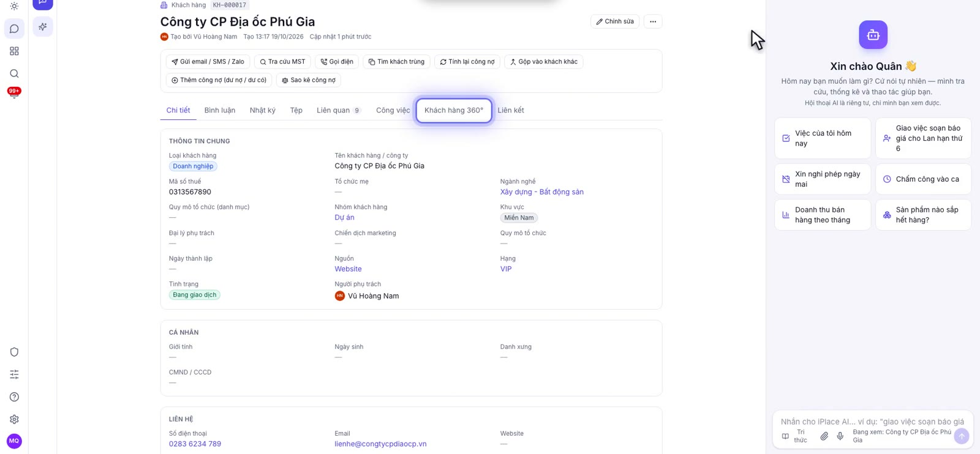The width and height of the screenshot is (980, 454).
Task: Click Gộp vào khách khác button
Action: pyautogui.click(x=544, y=62)
